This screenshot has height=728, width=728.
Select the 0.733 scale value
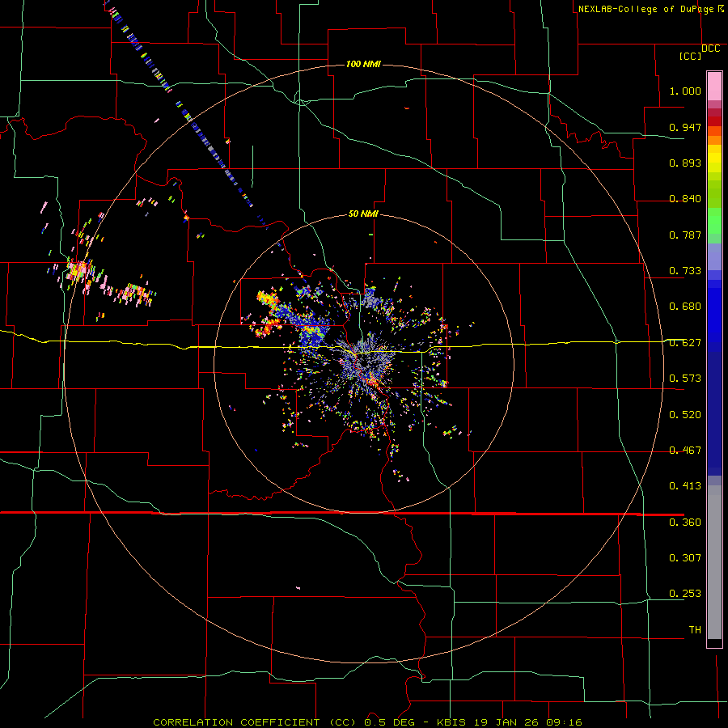click(685, 271)
